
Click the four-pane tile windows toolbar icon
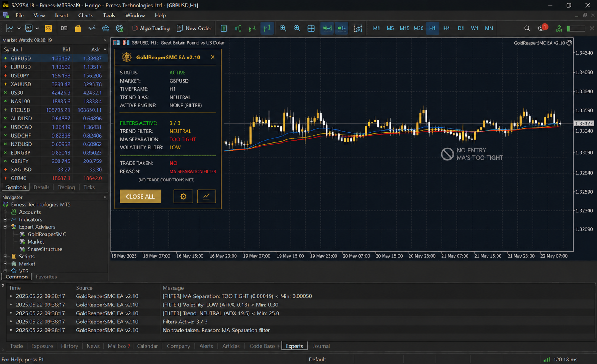[311, 28]
